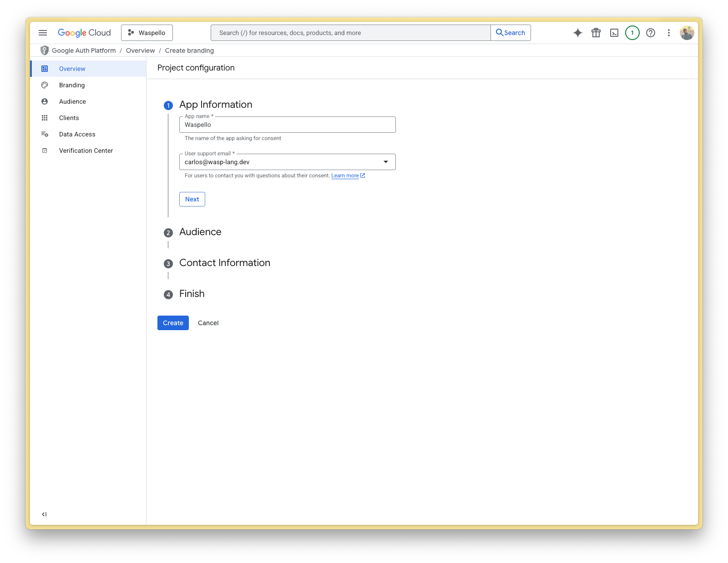Open the navigation hamburger menu
The width and height of the screenshot is (728, 563).
click(43, 32)
